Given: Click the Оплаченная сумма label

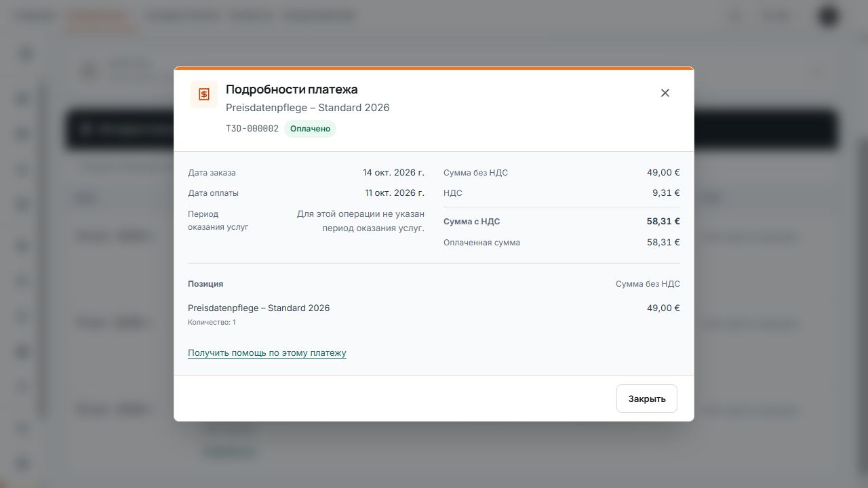Looking at the screenshot, I should point(481,242).
